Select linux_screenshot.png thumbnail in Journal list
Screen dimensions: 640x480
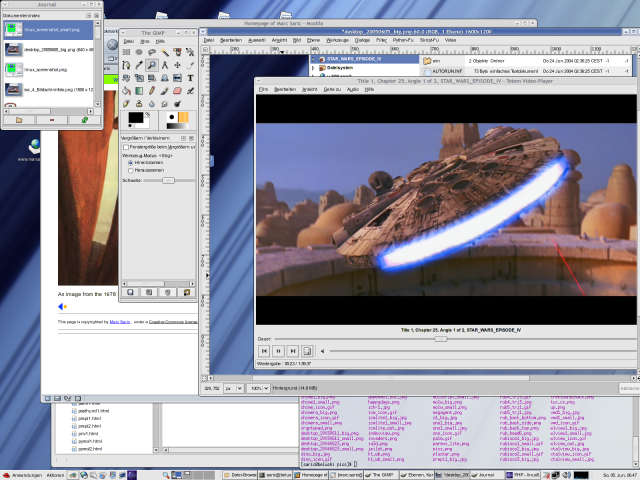12,68
